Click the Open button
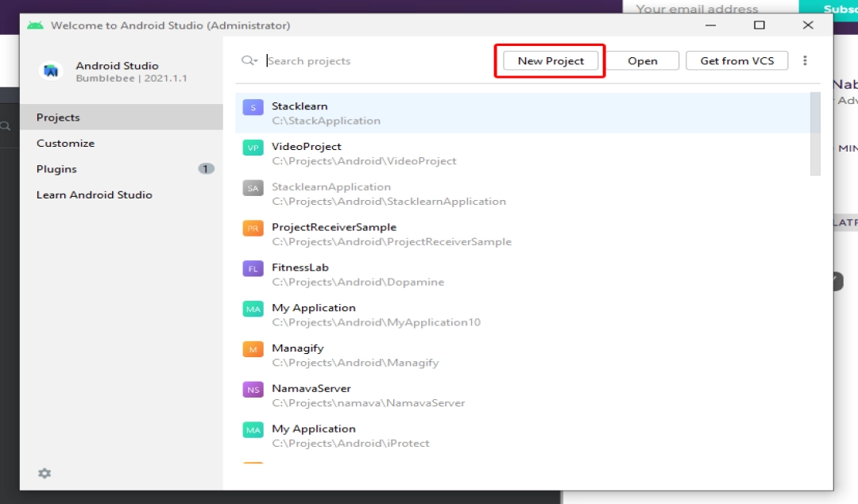 643,60
